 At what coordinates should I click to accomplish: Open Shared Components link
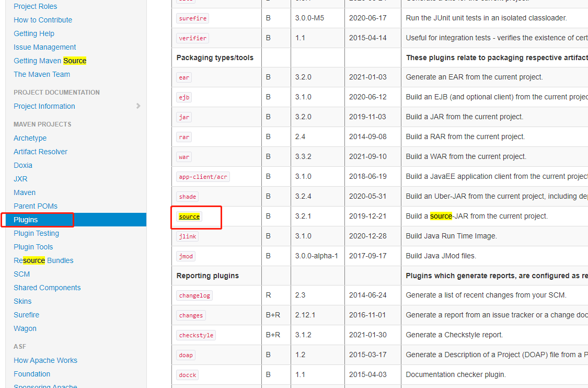47,288
